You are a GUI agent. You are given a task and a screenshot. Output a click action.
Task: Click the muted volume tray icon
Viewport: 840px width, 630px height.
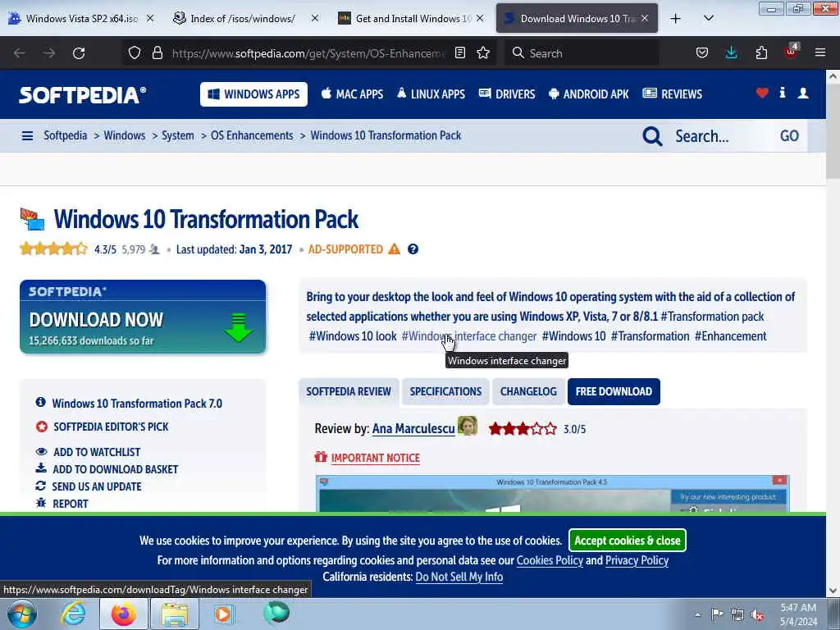tap(757, 614)
